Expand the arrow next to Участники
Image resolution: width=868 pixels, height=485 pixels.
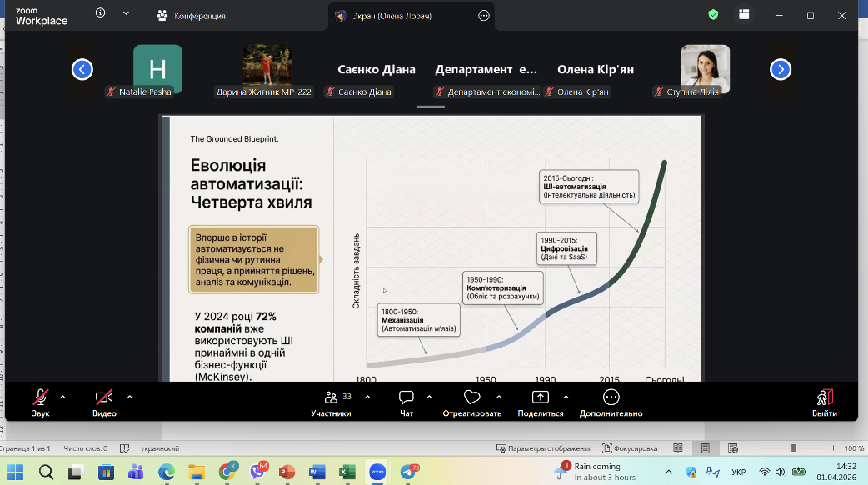(x=367, y=397)
